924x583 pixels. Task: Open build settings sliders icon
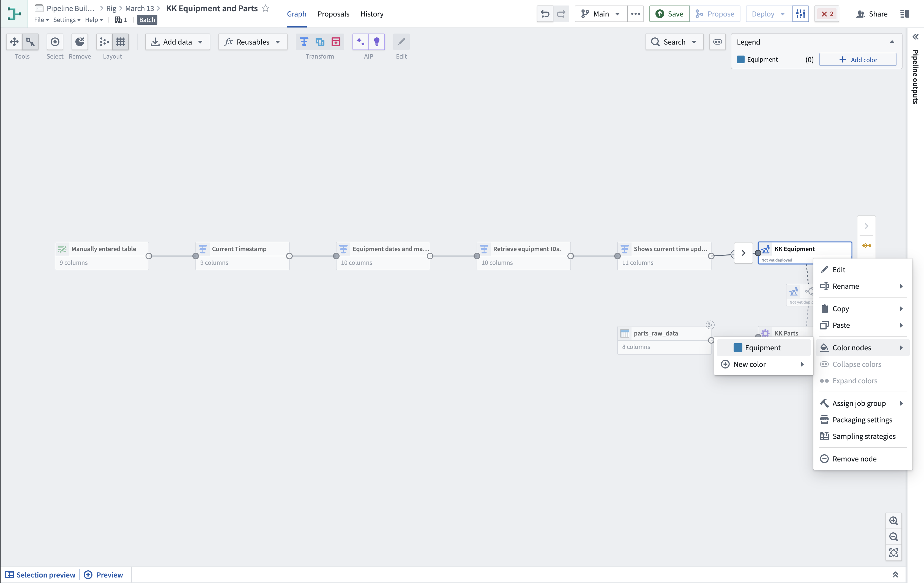pyautogui.click(x=801, y=14)
